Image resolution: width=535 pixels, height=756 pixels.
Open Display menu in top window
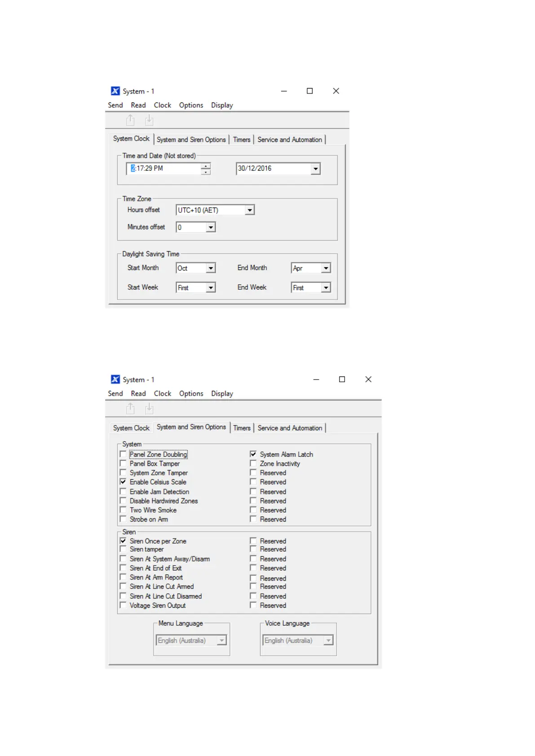(222, 105)
